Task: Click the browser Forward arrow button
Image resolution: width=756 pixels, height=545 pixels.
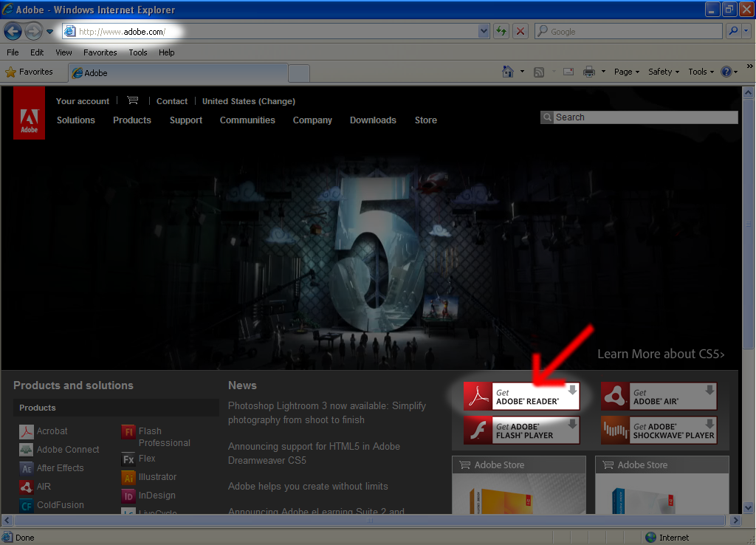Action: pos(33,32)
